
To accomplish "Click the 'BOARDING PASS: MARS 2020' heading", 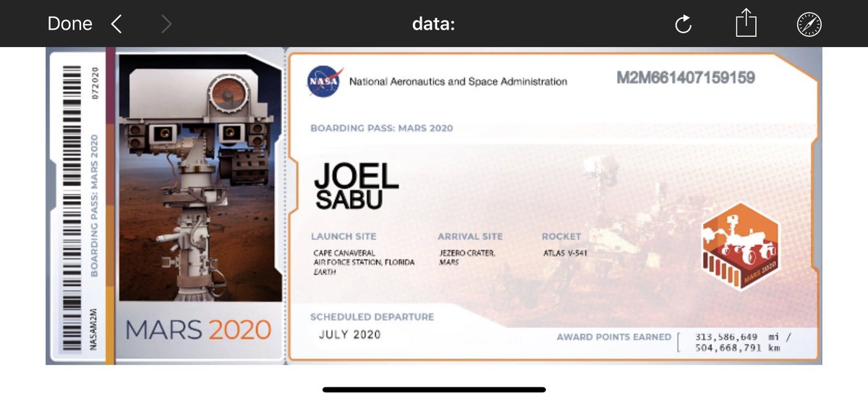I will [x=382, y=128].
